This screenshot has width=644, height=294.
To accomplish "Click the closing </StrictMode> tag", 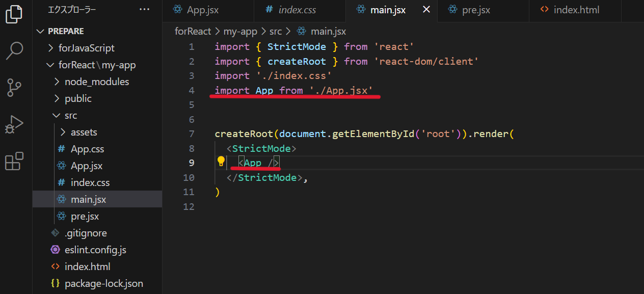I will click(264, 177).
